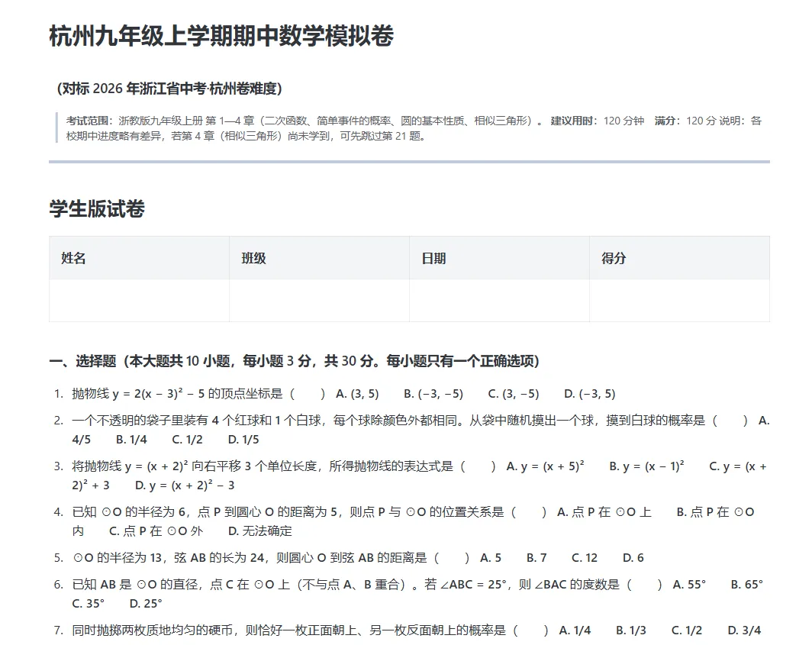This screenshot has height=645, width=812.
Task: Click question 6 option D. 25°
Action: coord(146,604)
